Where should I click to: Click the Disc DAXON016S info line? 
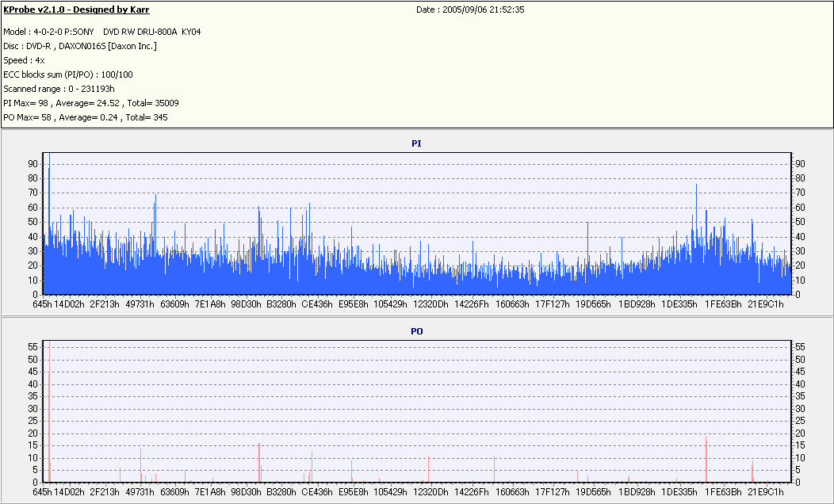pos(80,46)
